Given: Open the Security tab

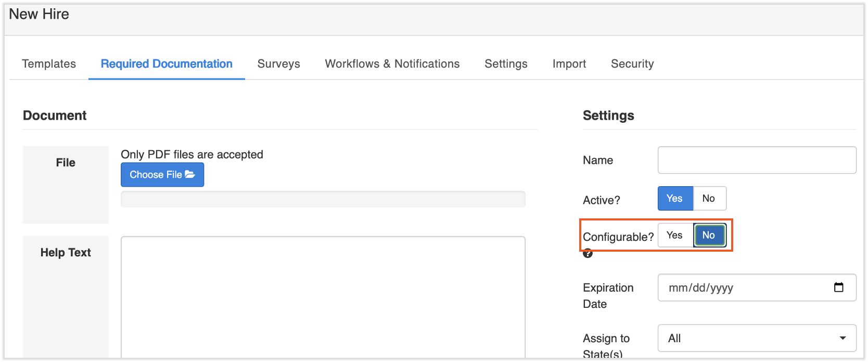Looking at the screenshot, I should click(632, 64).
